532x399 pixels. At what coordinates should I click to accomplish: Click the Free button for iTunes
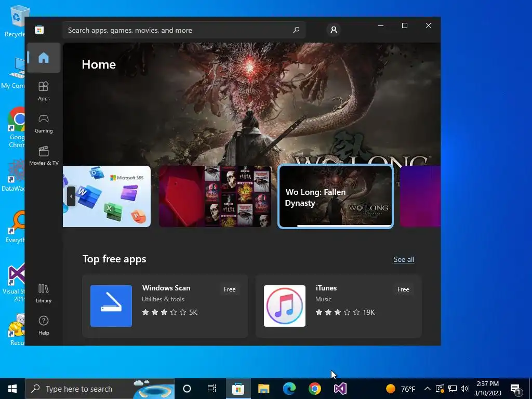pos(403,289)
